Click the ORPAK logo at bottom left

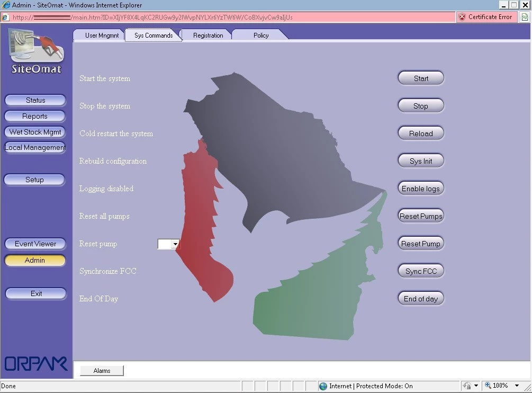(x=36, y=363)
